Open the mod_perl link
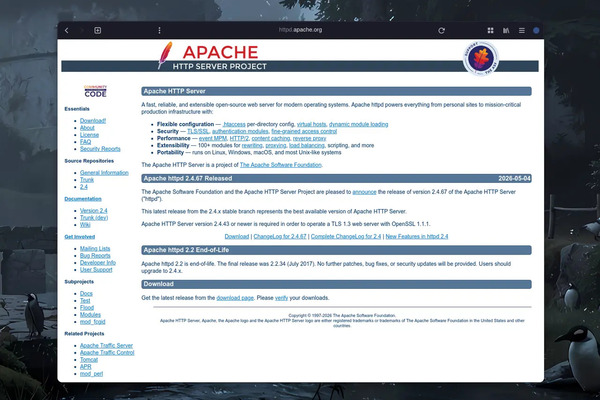The width and height of the screenshot is (600, 400). click(91, 374)
